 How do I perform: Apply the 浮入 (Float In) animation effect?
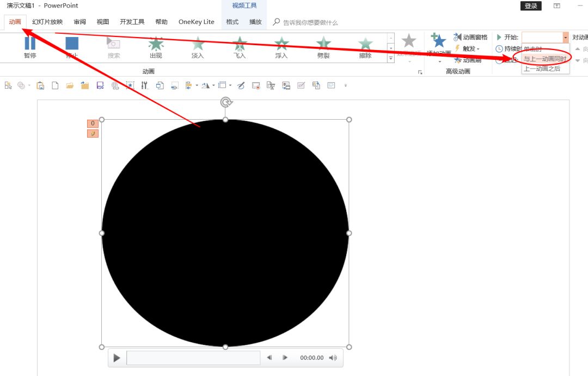click(281, 47)
